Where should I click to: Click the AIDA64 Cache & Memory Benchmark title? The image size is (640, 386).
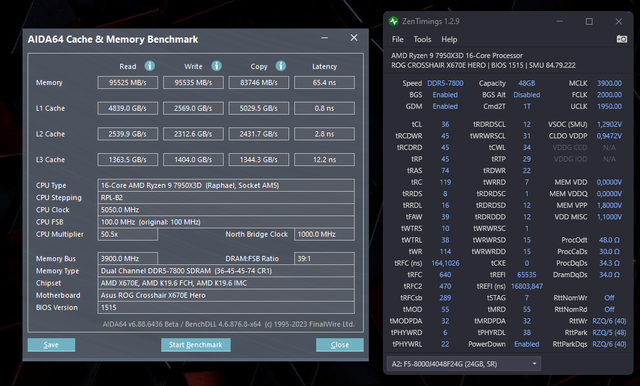(x=113, y=39)
